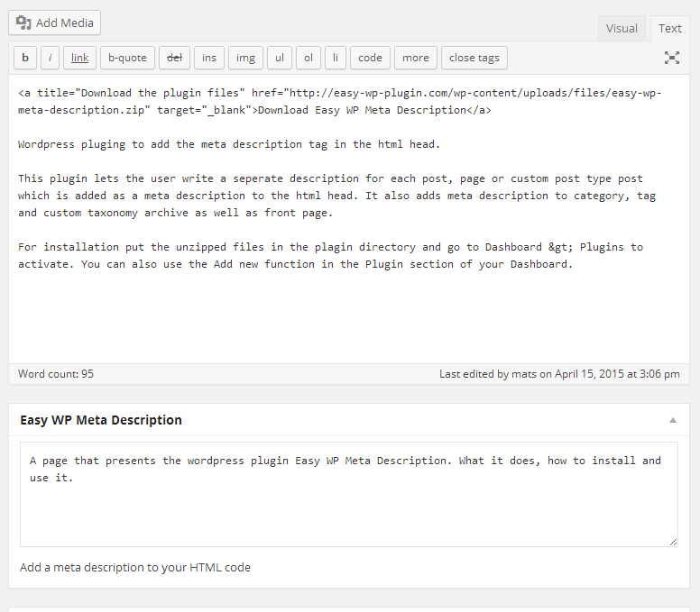Click 'Add a meta description to your HTML code'
Screen dimensions: 700x612
tap(135, 568)
